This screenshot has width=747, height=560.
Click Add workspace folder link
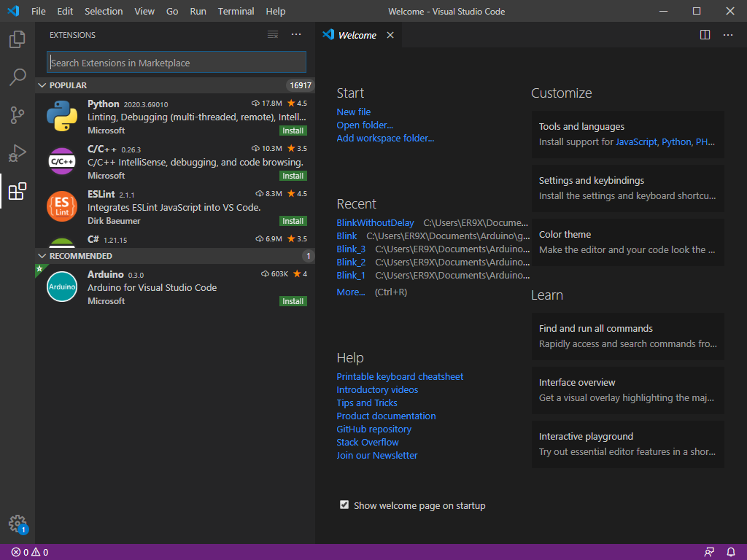[x=385, y=138]
